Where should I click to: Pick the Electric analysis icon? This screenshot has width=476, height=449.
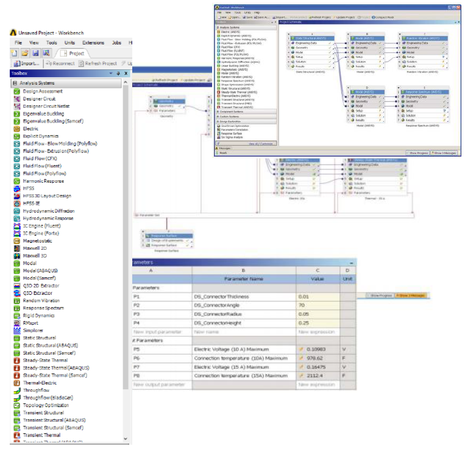pyautogui.click(x=17, y=129)
